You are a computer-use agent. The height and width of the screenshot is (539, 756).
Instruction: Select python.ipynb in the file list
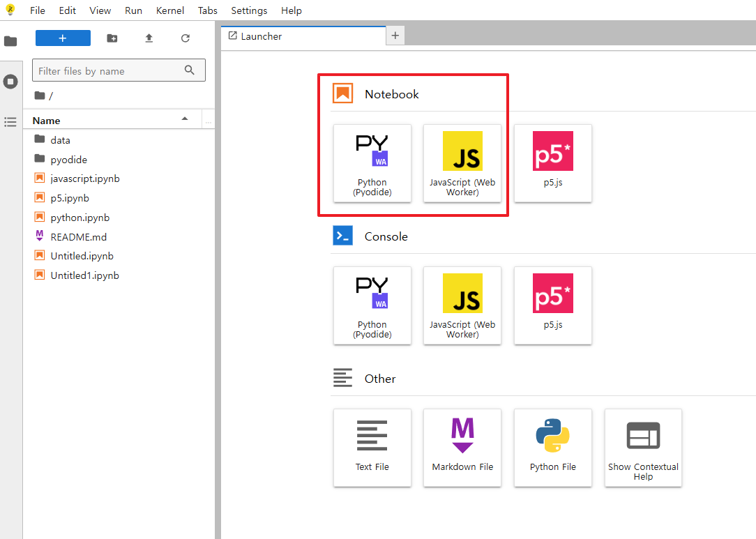click(x=119, y=218)
